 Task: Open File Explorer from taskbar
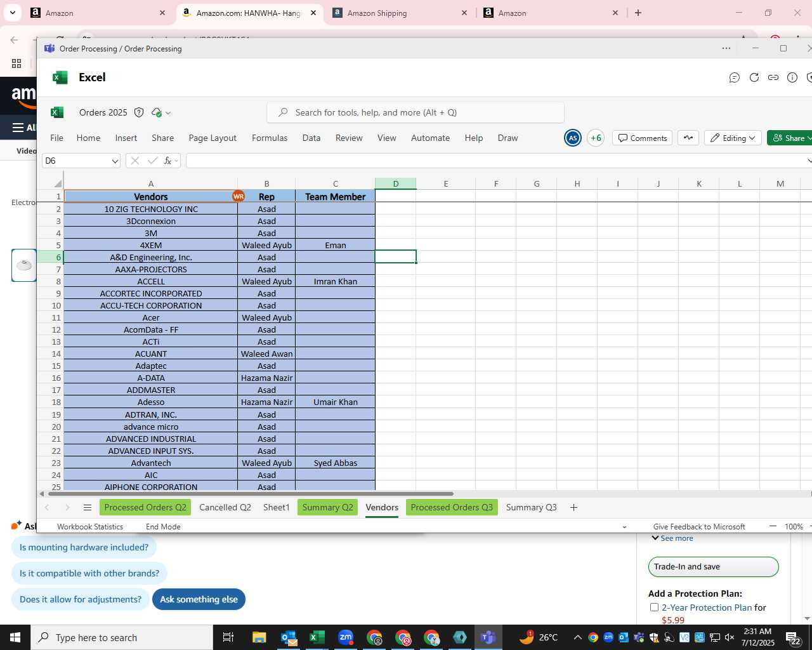[x=259, y=637]
